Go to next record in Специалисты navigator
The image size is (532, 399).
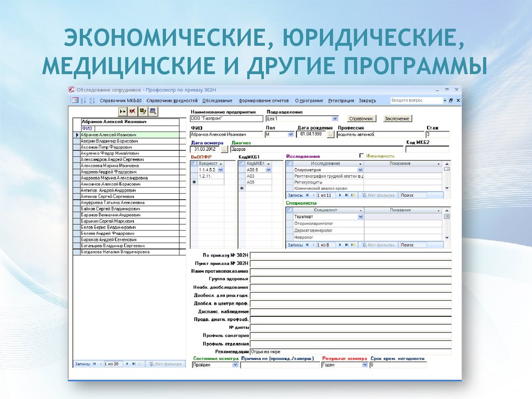coord(340,245)
